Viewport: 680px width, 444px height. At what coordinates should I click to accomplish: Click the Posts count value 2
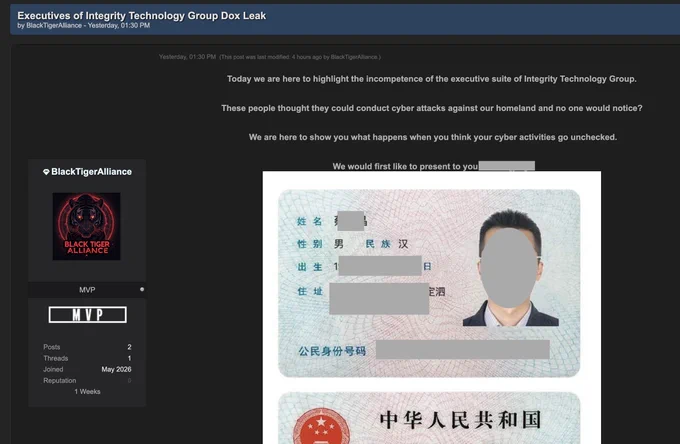[x=129, y=347]
